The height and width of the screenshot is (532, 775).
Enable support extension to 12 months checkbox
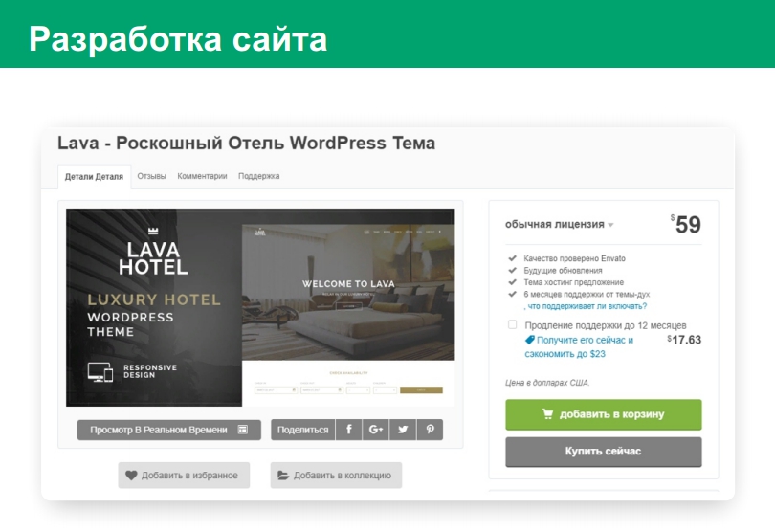point(513,325)
